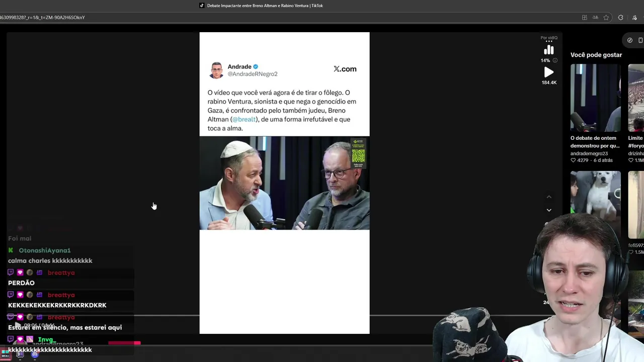644x362 pixels.
Task: Click chat message 'calma charles kkkkkkkkkkk'
Action: pos(50,261)
